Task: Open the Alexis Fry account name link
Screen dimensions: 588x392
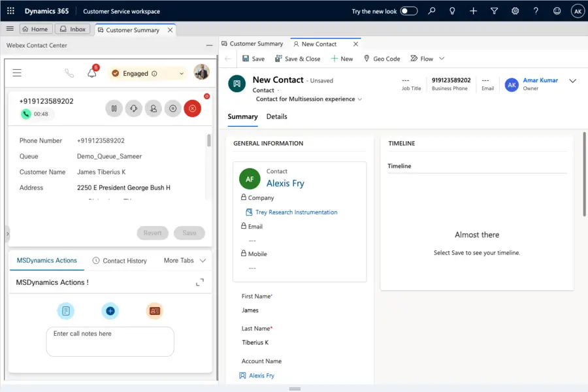Action: pyautogui.click(x=262, y=376)
